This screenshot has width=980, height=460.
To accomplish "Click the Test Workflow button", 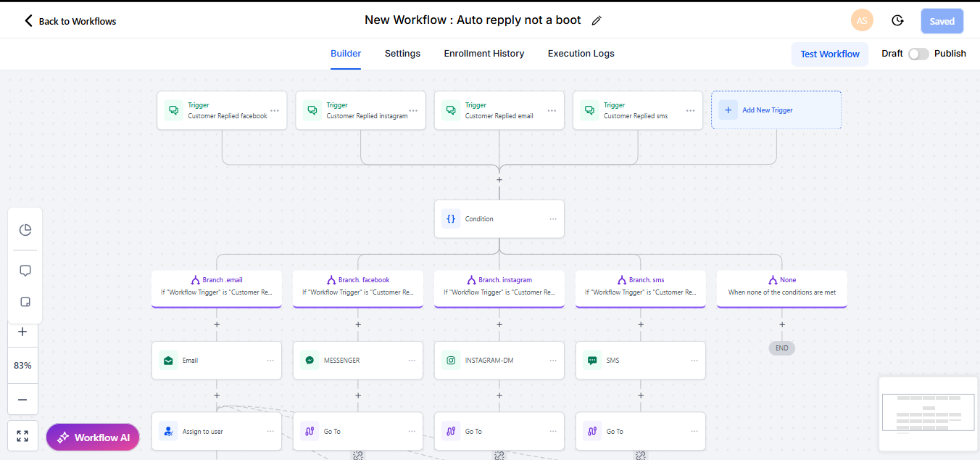I will click(x=829, y=54).
